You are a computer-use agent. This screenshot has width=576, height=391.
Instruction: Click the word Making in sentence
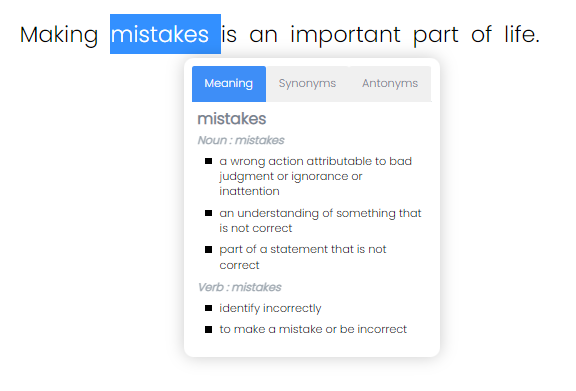pos(59,35)
